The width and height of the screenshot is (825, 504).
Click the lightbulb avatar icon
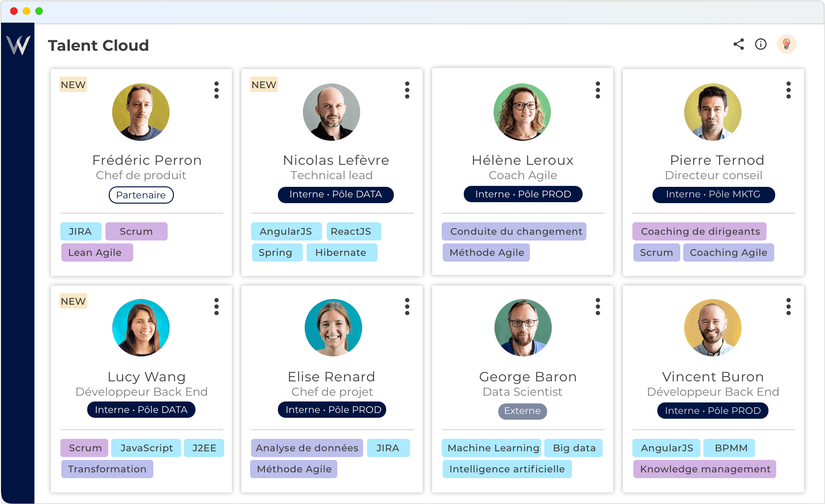(x=786, y=45)
